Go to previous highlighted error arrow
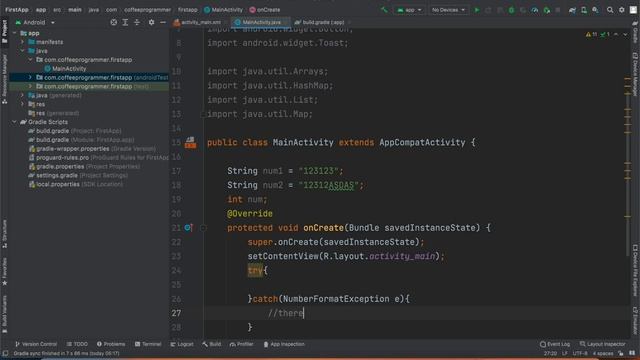 [616, 35]
